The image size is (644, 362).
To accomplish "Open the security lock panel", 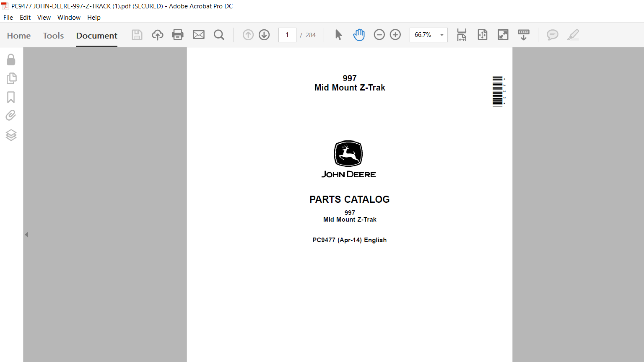I will (11, 59).
